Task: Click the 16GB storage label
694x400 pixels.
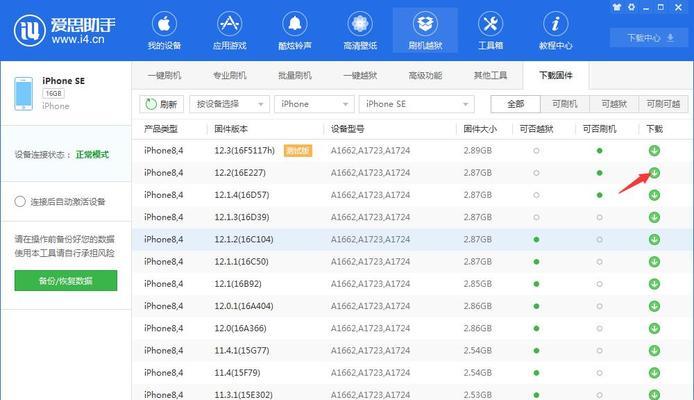Action: coord(54,93)
